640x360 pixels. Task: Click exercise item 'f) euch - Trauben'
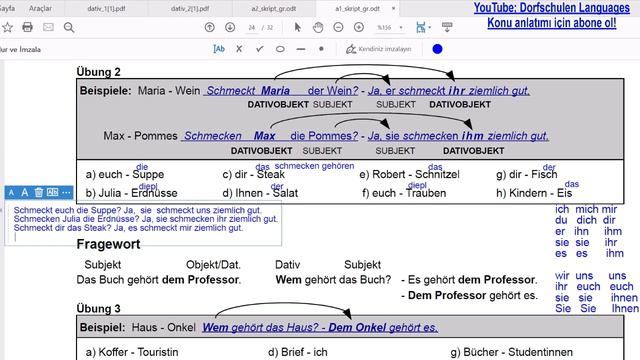tap(404, 193)
